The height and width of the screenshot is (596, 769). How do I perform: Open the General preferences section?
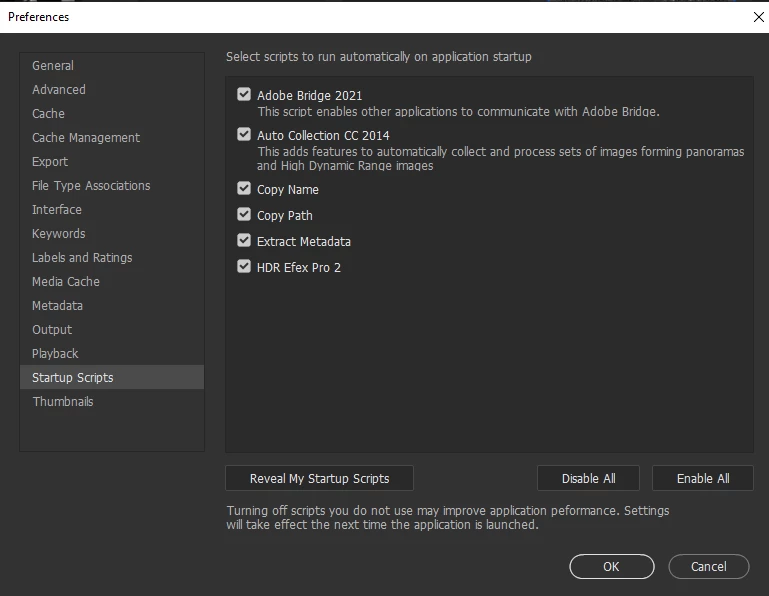coord(112,65)
